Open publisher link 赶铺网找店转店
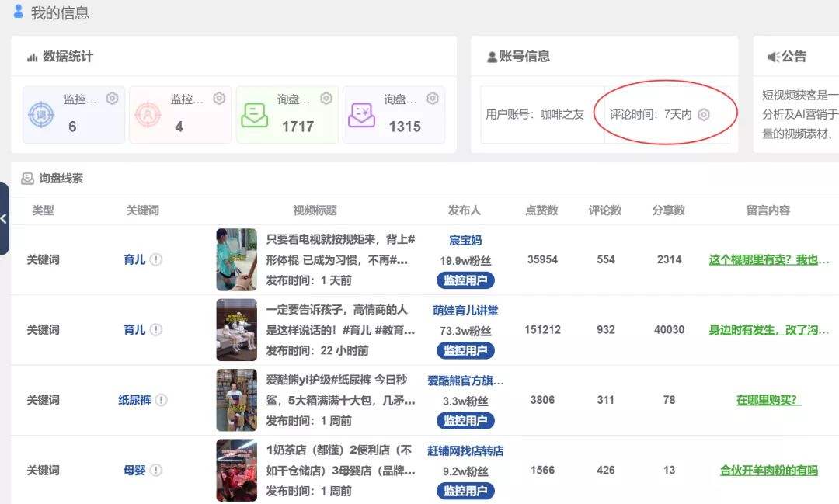This screenshot has height=504, width=839. (x=465, y=450)
